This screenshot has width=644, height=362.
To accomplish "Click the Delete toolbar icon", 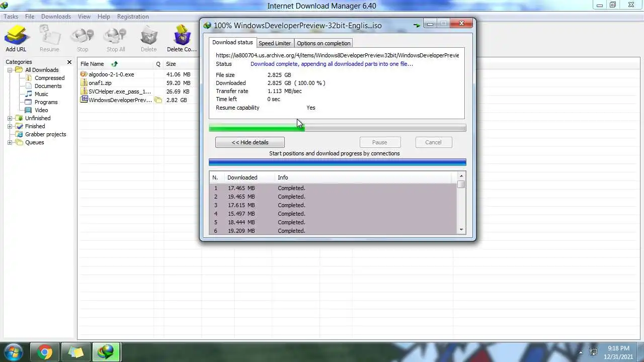I will tap(148, 39).
